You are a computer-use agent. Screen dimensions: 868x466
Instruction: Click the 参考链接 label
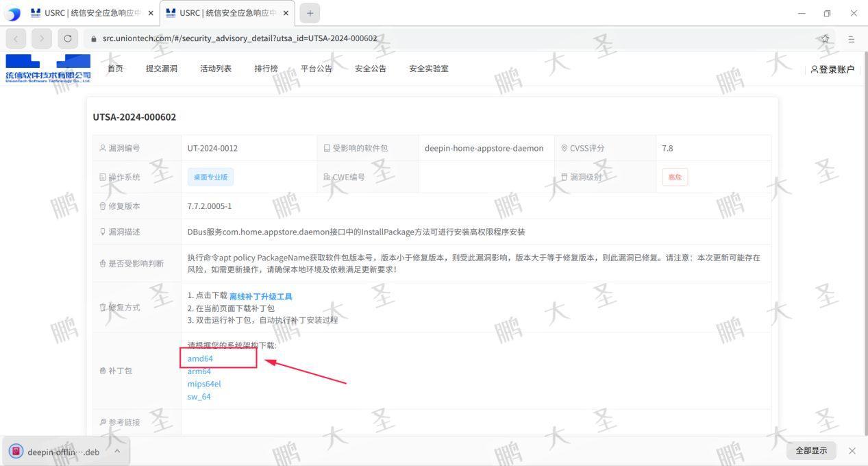[124, 422]
